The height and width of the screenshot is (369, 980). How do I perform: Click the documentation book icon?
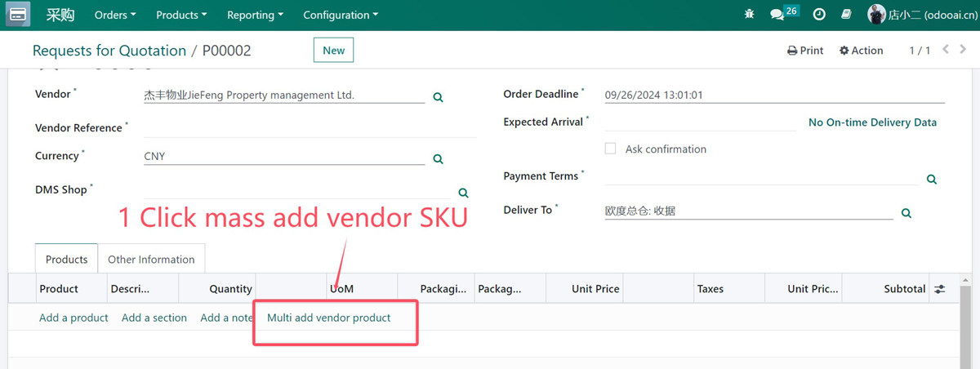point(846,15)
